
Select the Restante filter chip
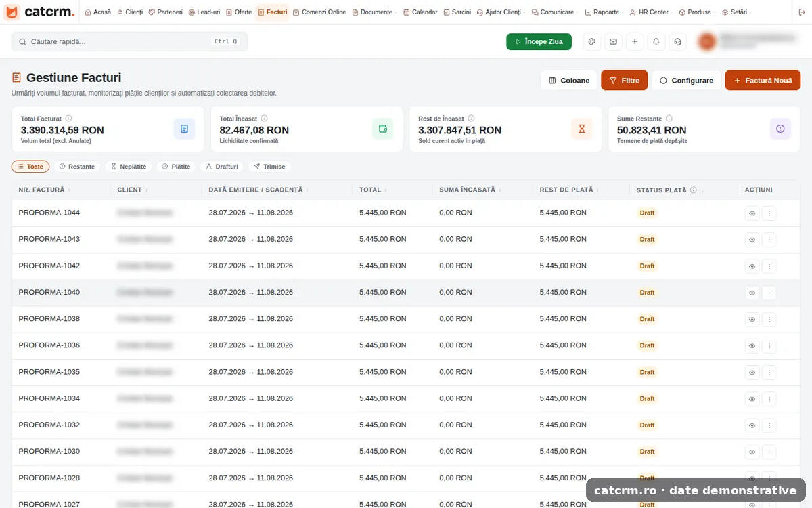click(76, 167)
